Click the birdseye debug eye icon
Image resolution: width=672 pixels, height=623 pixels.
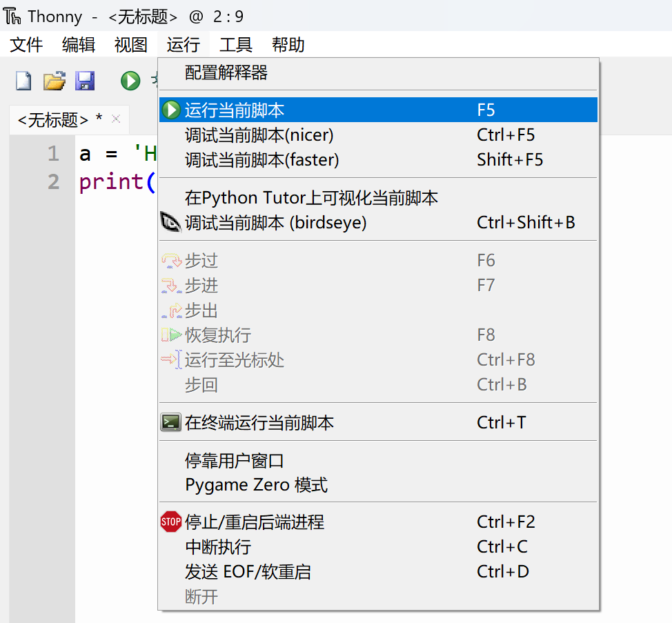170,222
